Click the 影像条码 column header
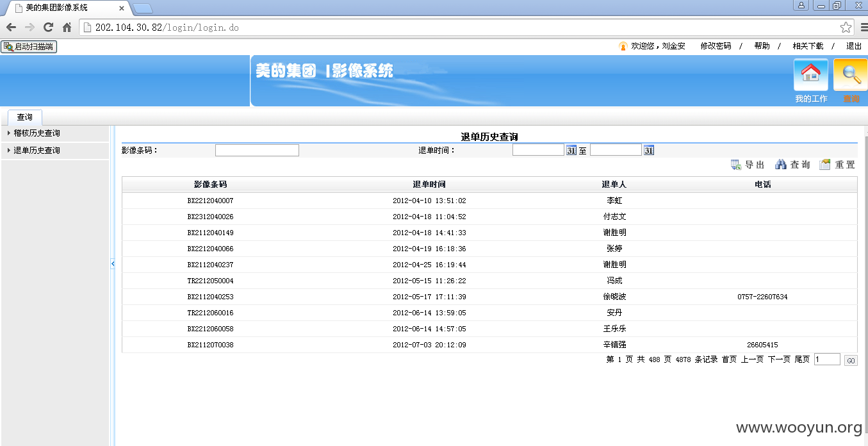The width and height of the screenshot is (868, 446). point(210,185)
